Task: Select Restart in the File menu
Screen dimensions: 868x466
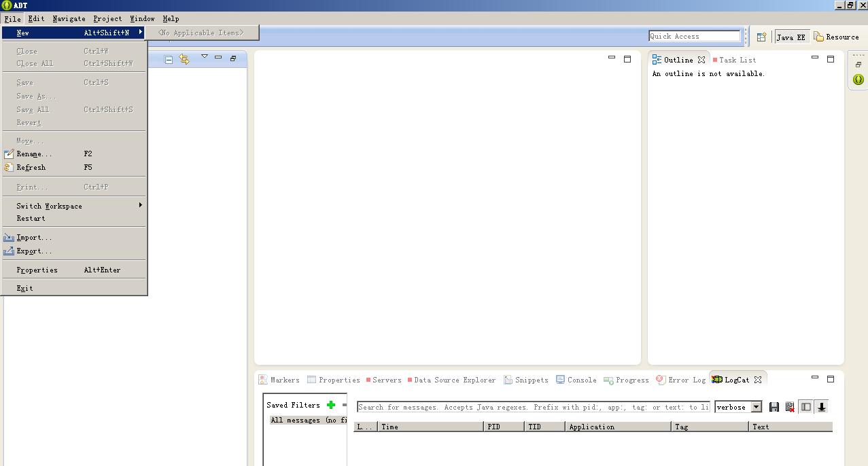Action: click(73, 219)
